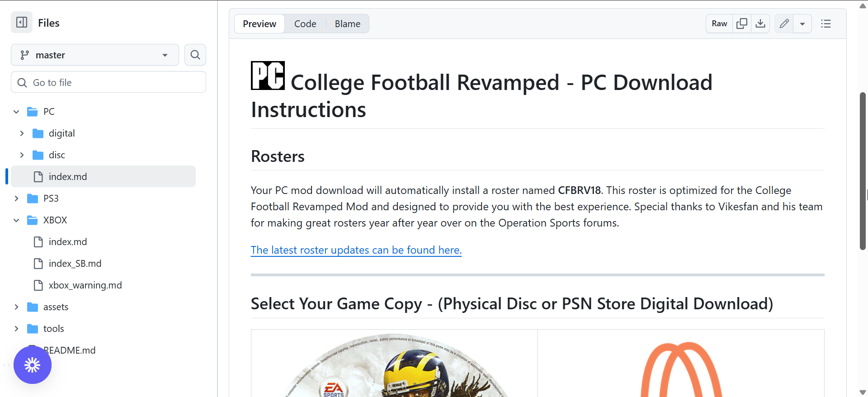Click the search files magnifier button
The image size is (868, 397).
point(195,55)
